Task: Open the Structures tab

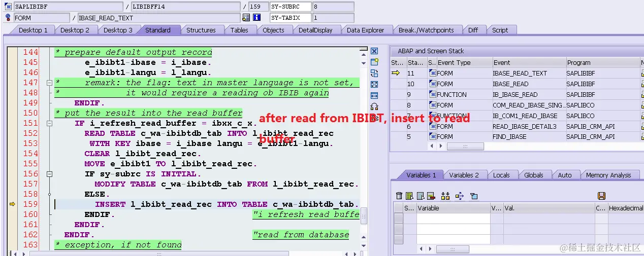Action: (201, 30)
